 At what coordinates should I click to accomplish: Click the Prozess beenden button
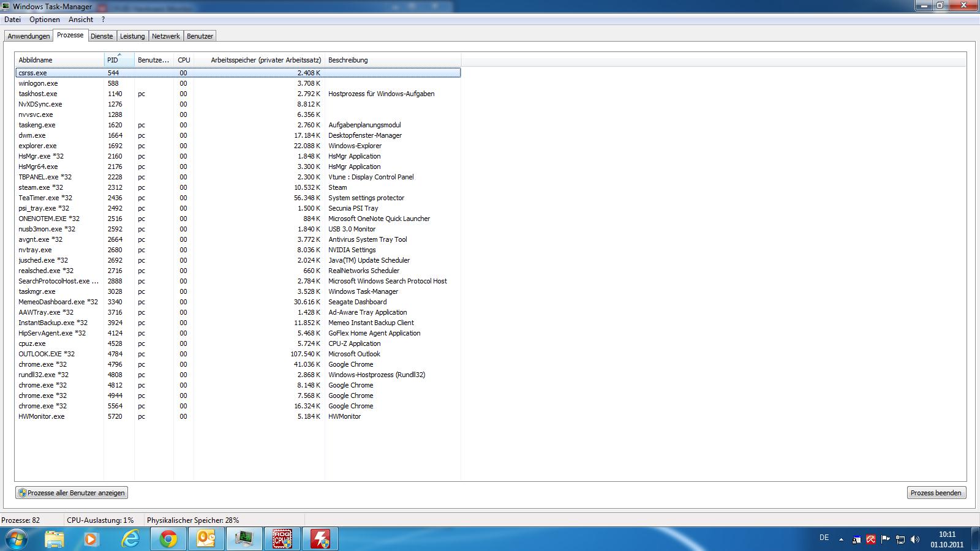point(936,493)
